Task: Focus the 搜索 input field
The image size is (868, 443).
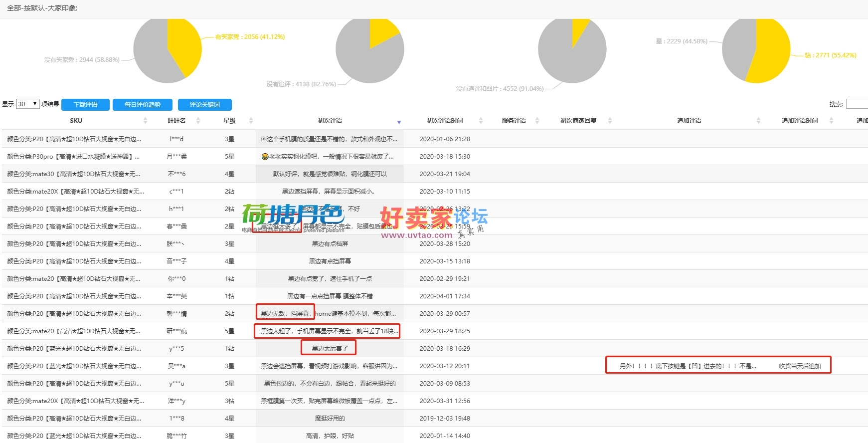Action: pyautogui.click(x=857, y=104)
